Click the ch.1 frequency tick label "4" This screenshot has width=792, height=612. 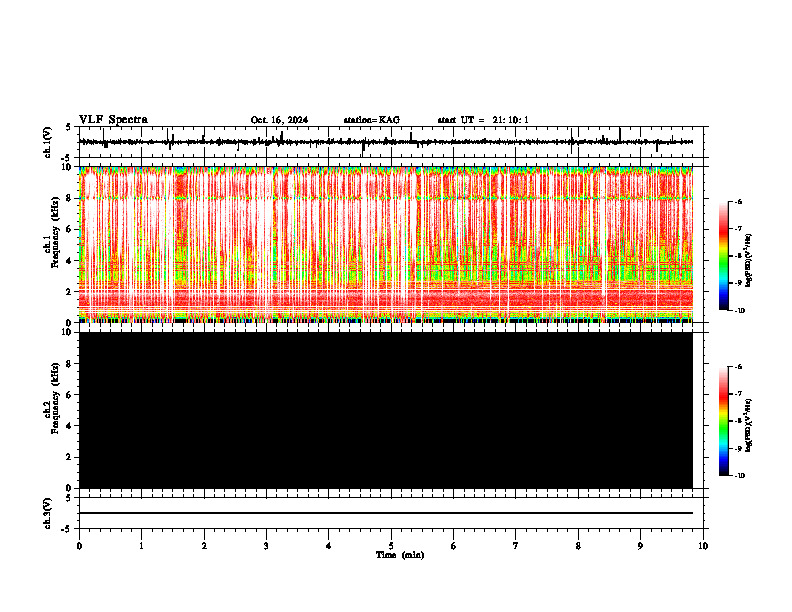pyautogui.click(x=70, y=261)
